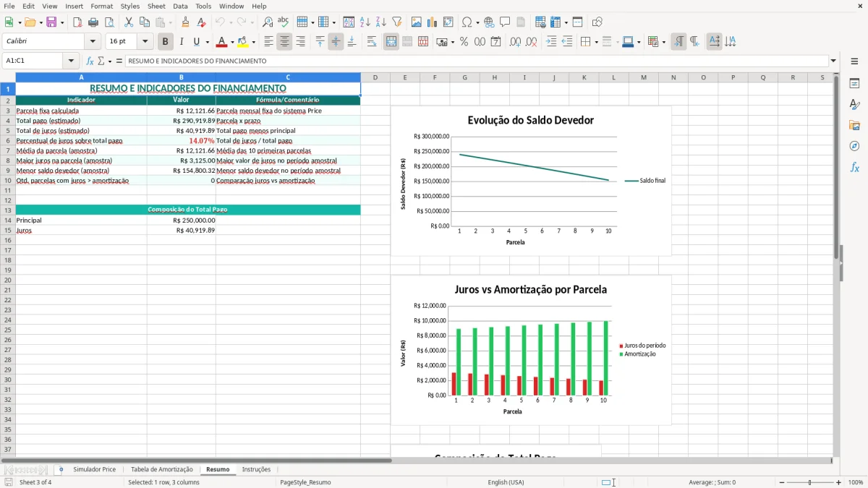Click the Sort Ascending icon
Image resolution: width=868 pixels, height=488 pixels.
pos(365,22)
